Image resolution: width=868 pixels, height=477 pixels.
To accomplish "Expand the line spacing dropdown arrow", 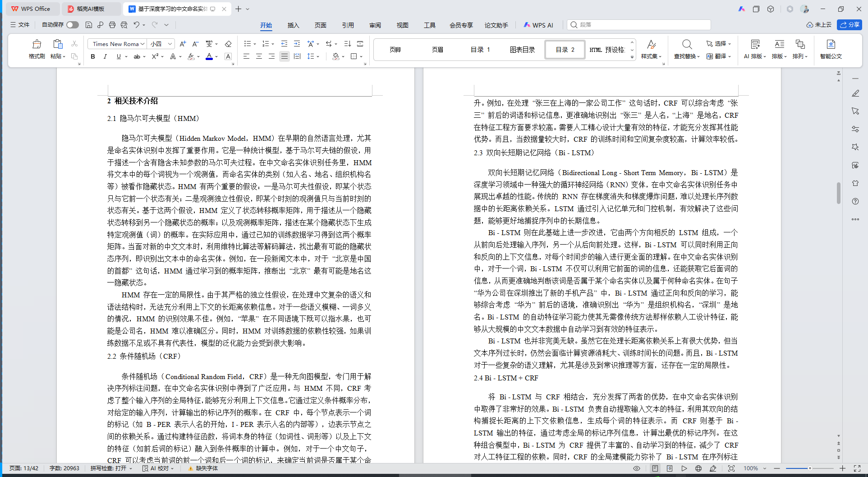I will click(318, 57).
